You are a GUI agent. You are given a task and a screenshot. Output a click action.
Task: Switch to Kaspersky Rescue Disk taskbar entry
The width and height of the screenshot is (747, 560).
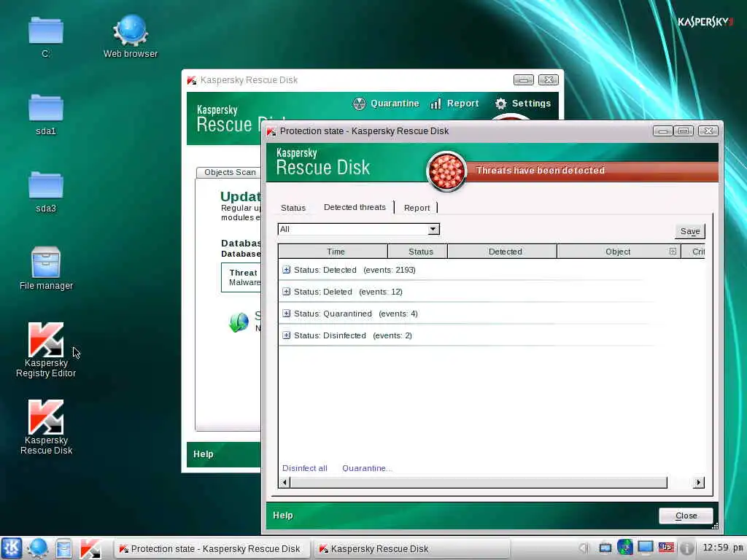click(411, 548)
